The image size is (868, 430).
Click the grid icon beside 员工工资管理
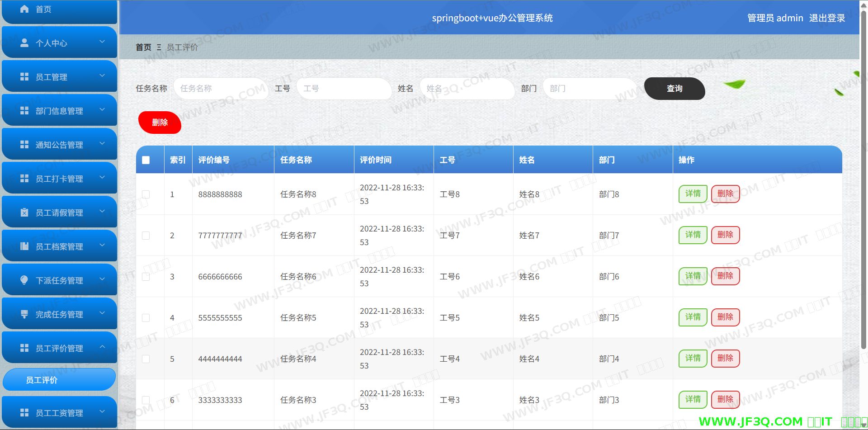pyautogui.click(x=24, y=413)
